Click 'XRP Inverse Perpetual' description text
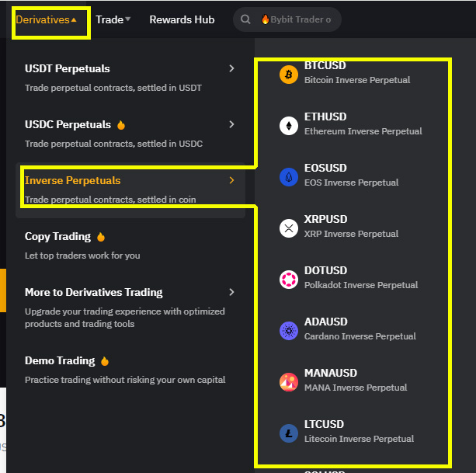This screenshot has width=476, height=473. pyautogui.click(x=351, y=234)
